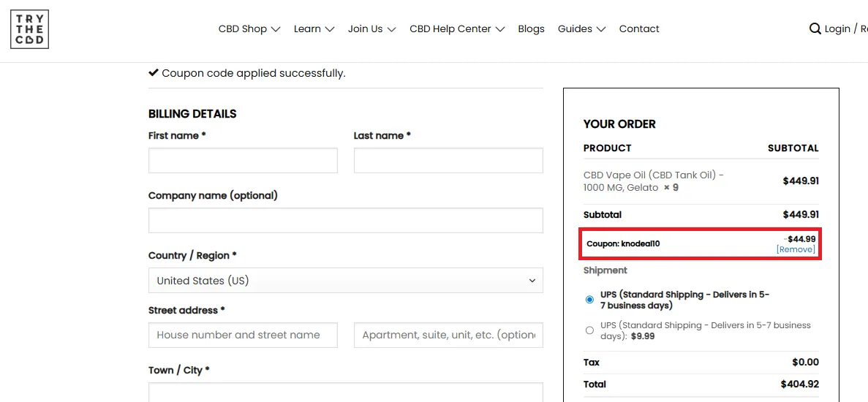
Task: Expand the CBD Help Center menu
Action: pos(456,29)
